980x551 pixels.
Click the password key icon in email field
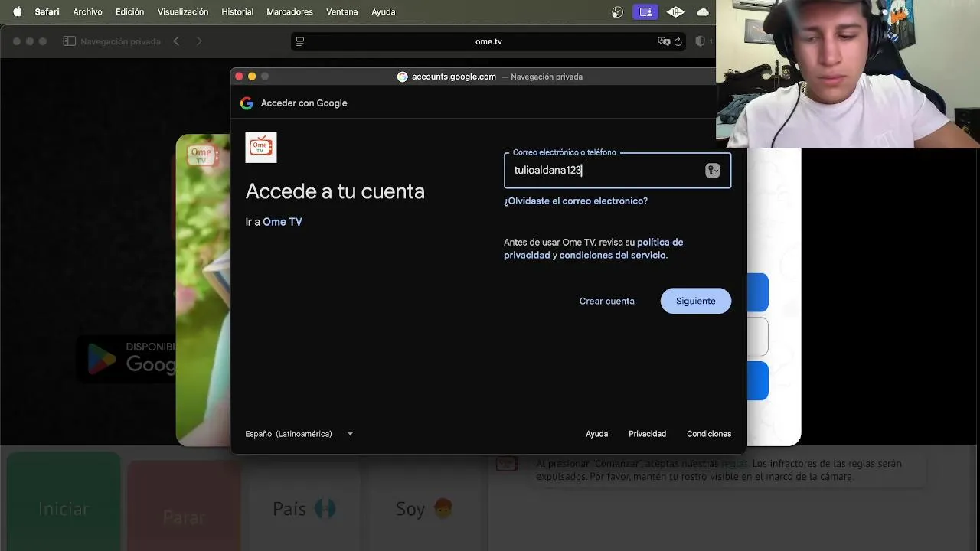(712, 171)
